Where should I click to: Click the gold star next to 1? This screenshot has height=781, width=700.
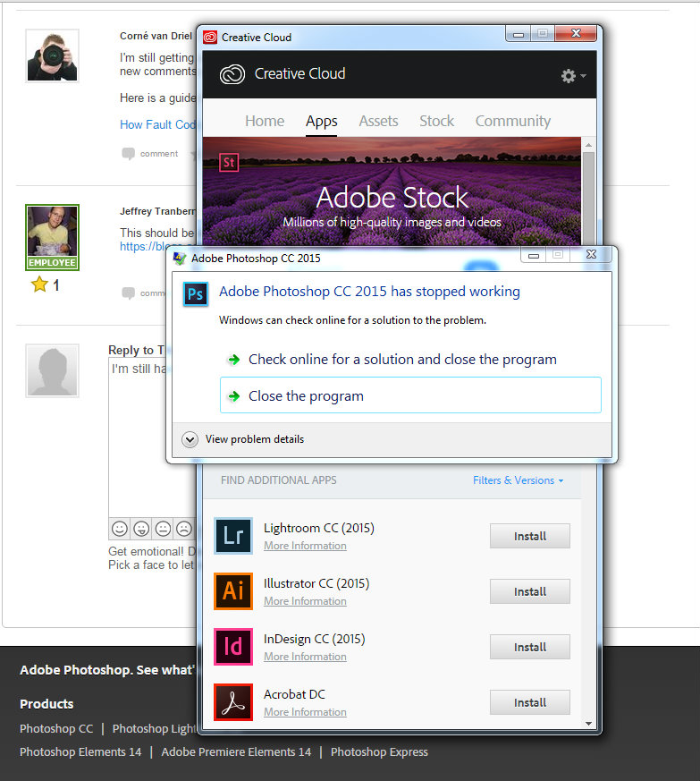pyautogui.click(x=39, y=284)
